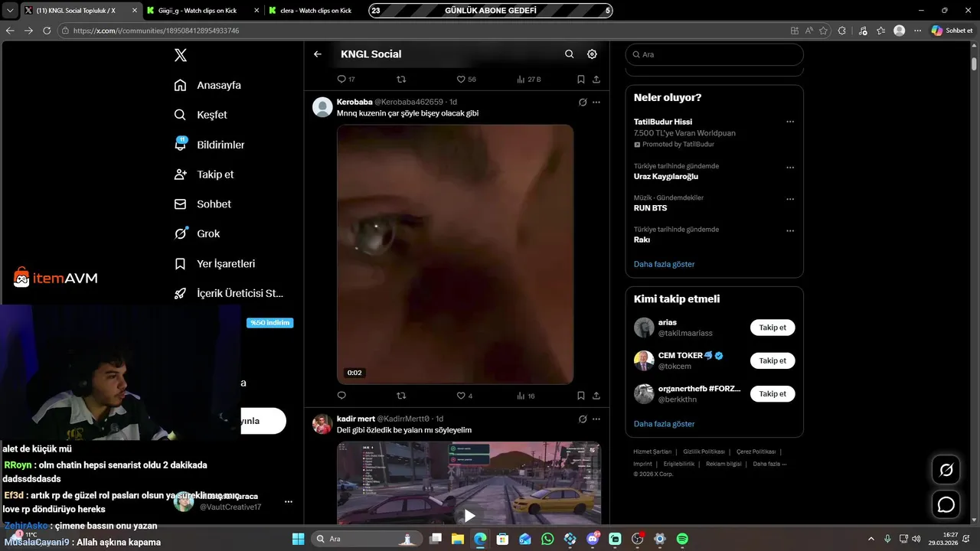The image size is (980, 551).
Task: Reply to the top post with 17 replies
Action: coord(346,79)
